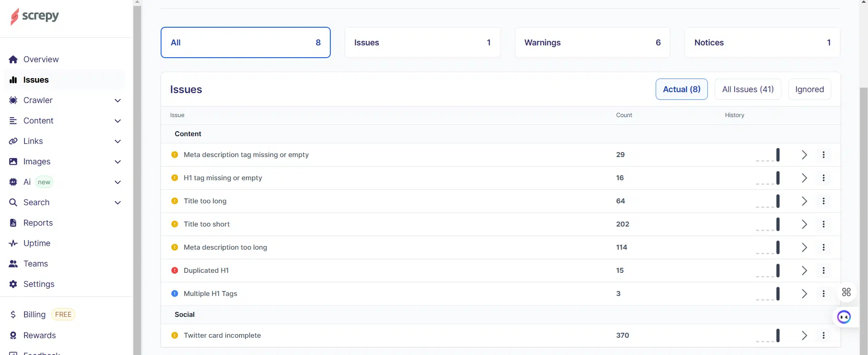Viewport: 868px width, 355px height.
Task: Open the Uptime page
Action: 37,243
